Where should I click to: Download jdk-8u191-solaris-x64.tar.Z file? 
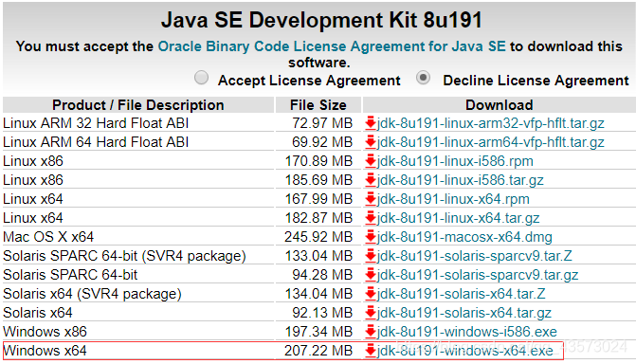(x=461, y=294)
